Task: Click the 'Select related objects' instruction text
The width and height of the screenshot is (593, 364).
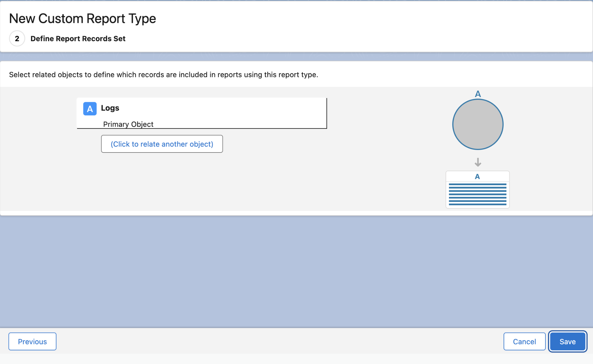Action: pos(163,75)
